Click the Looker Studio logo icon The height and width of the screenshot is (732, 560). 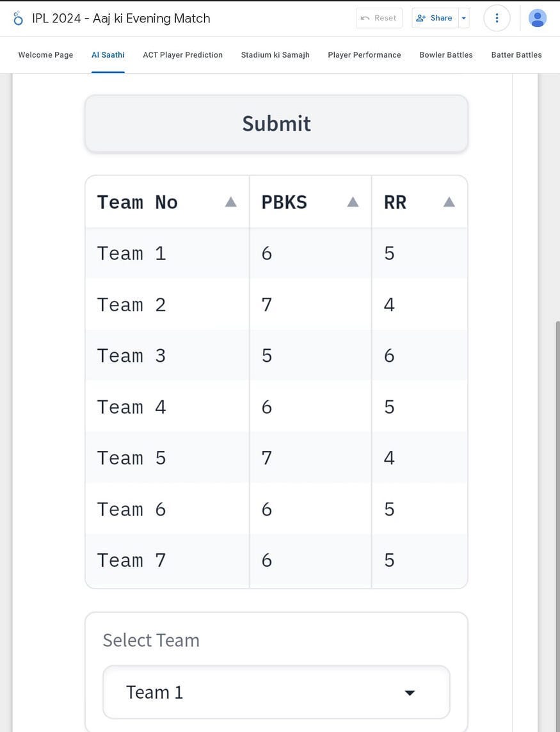point(18,18)
